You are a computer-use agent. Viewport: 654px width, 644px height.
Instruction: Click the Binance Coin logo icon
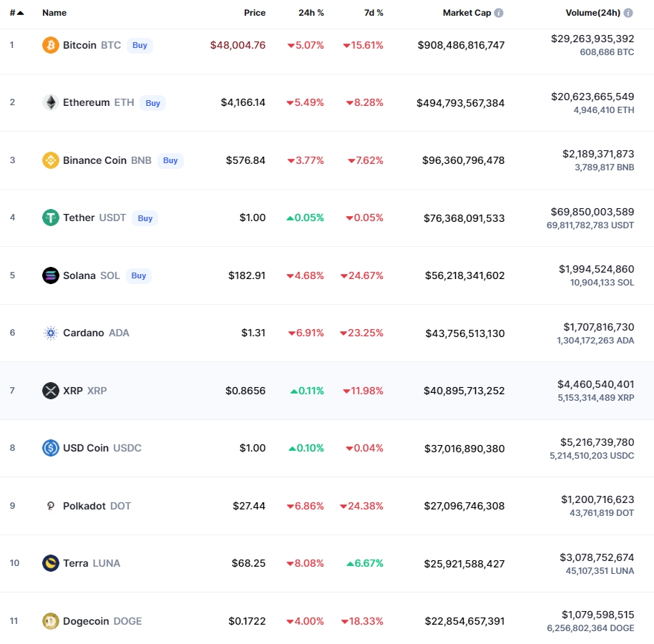50,160
